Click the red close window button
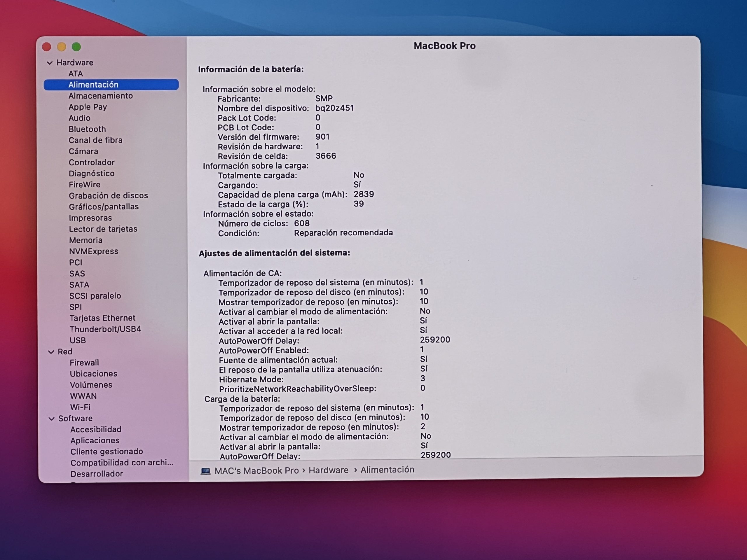This screenshot has height=560, width=747. pos(47,47)
